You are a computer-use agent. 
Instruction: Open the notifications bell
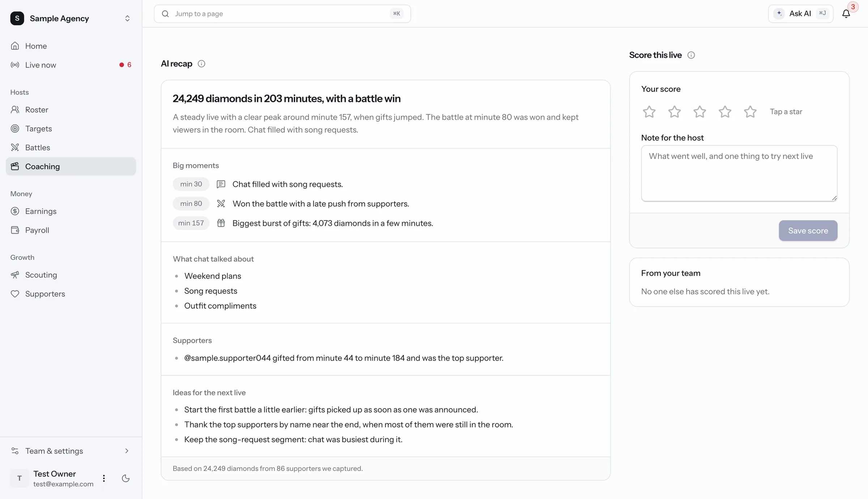click(x=846, y=14)
